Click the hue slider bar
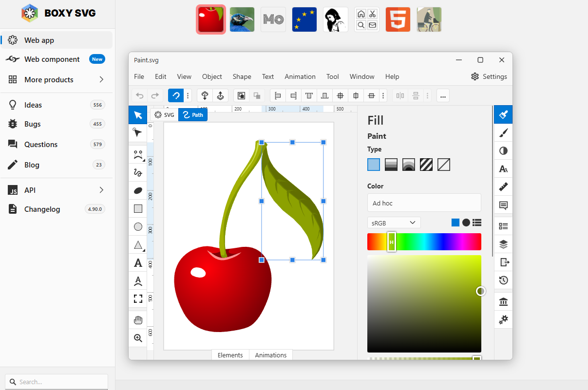The image size is (588, 390). (x=424, y=242)
